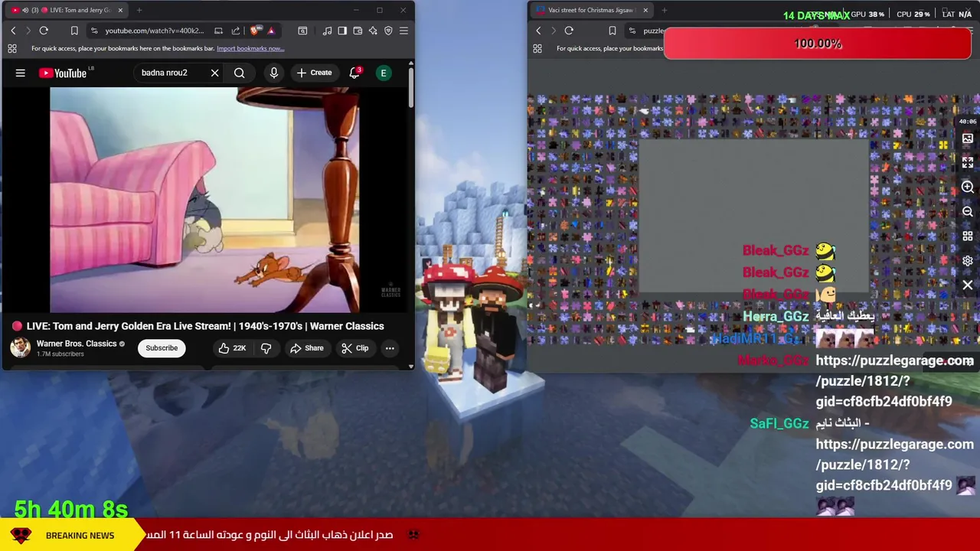Select the LIVE Tom and Jerry tab
980x551 pixels.
pyautogui.click(x=67, y=10)
